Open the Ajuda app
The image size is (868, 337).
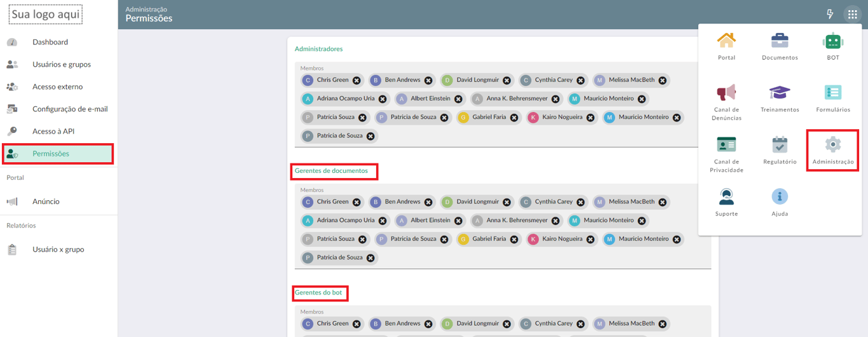point(780,203)
